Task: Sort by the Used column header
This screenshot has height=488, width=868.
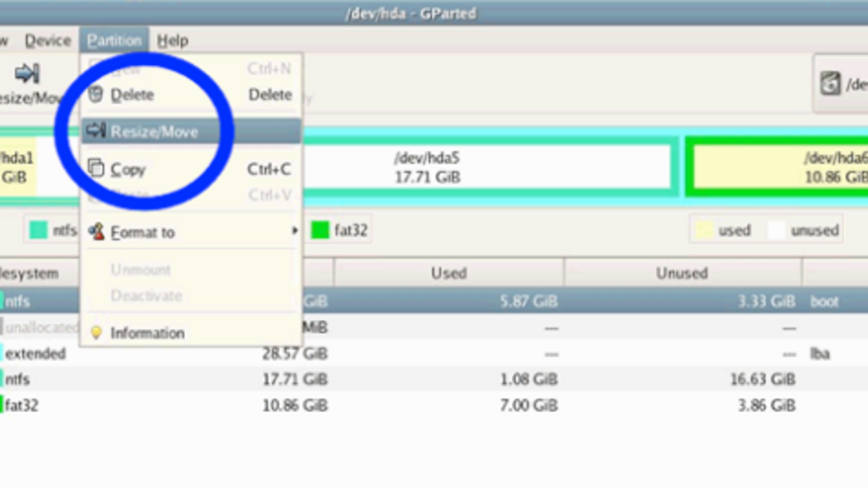Action: (x=448, y=273)
